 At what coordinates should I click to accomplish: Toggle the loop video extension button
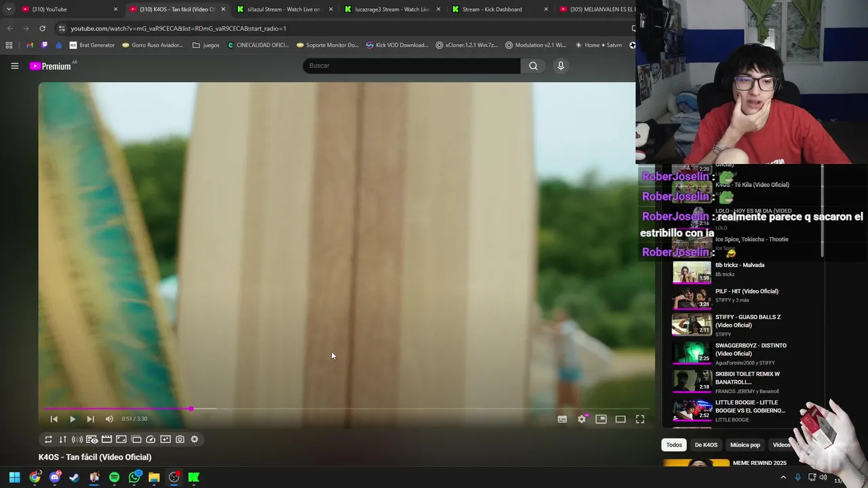pos(48,439)
